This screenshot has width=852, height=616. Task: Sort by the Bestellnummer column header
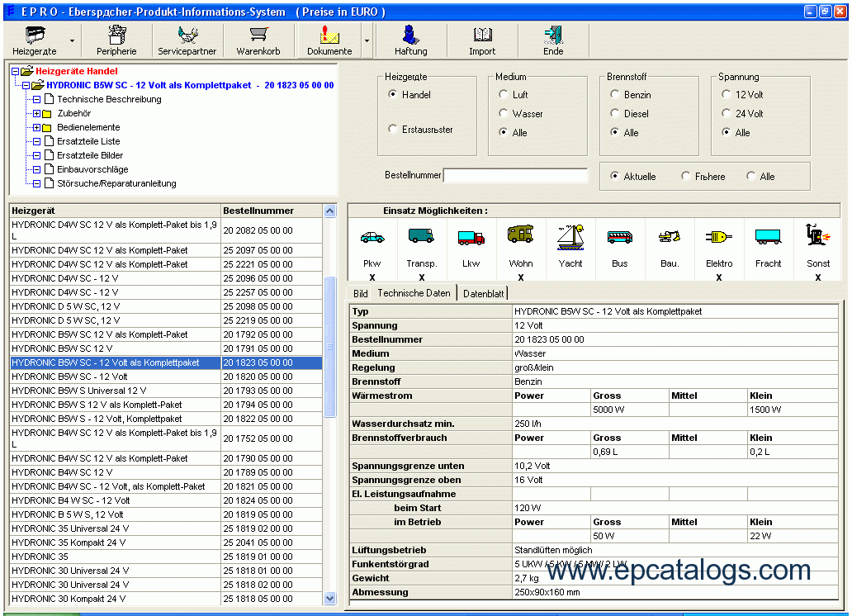272,211
